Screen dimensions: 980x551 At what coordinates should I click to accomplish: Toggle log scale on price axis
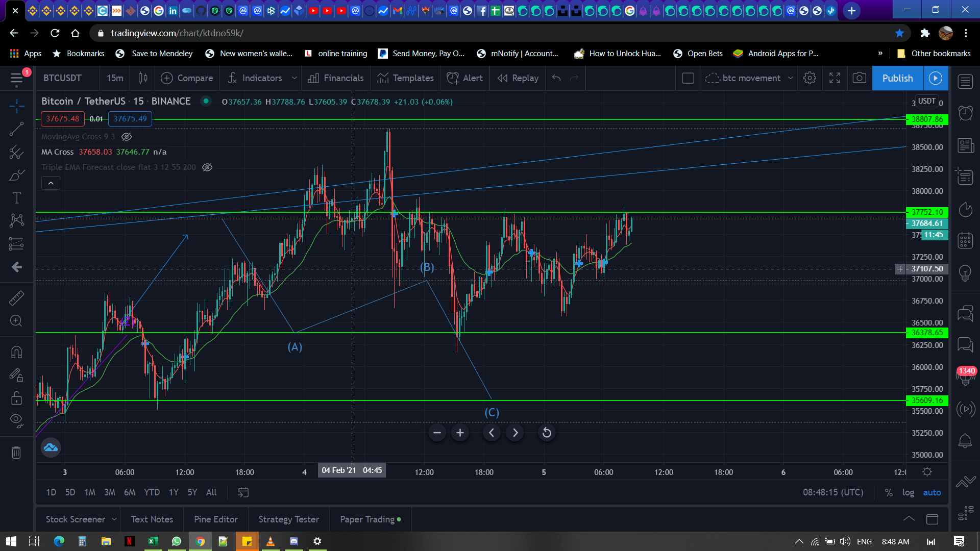tap(908, 492)
